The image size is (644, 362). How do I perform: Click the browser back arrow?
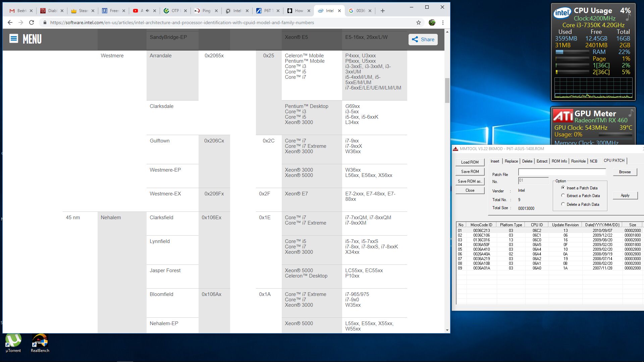[x=10, y=22]
